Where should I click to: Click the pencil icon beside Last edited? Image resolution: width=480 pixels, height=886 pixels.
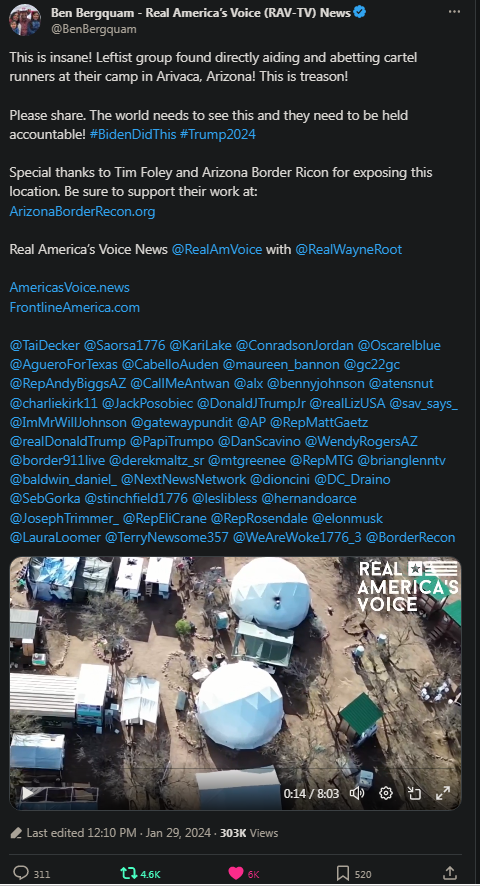click(16, 833)
